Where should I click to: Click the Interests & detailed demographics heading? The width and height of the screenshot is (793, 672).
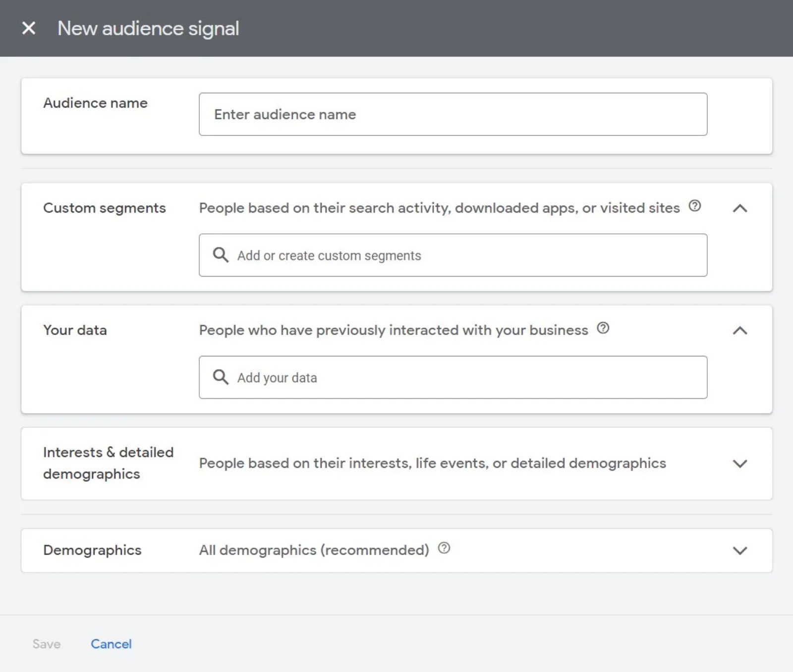108,463
